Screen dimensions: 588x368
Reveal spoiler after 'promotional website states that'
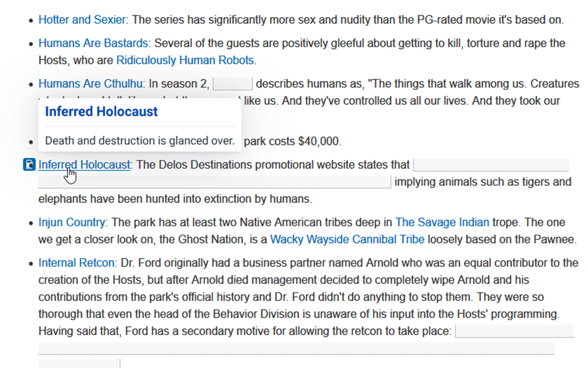[491, 165]
